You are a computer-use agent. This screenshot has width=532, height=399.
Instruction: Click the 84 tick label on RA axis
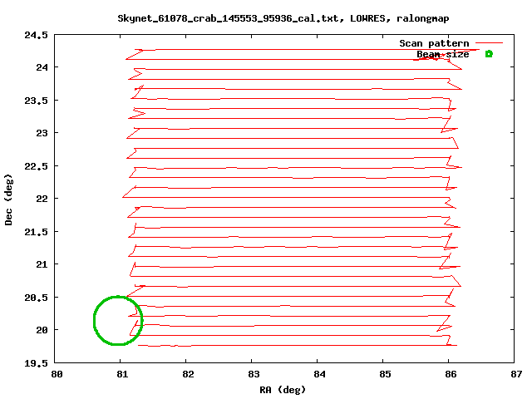[318, 375]
